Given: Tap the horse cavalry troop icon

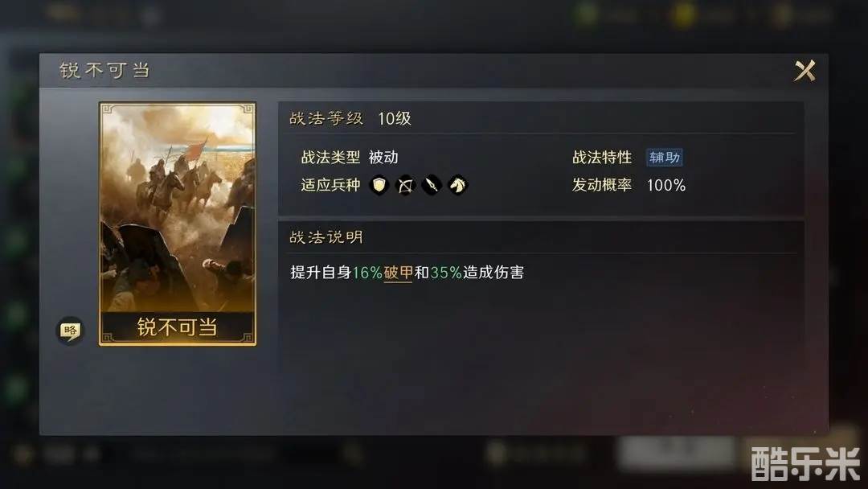Looking at the screenshot, I should (x=458, y=185).
